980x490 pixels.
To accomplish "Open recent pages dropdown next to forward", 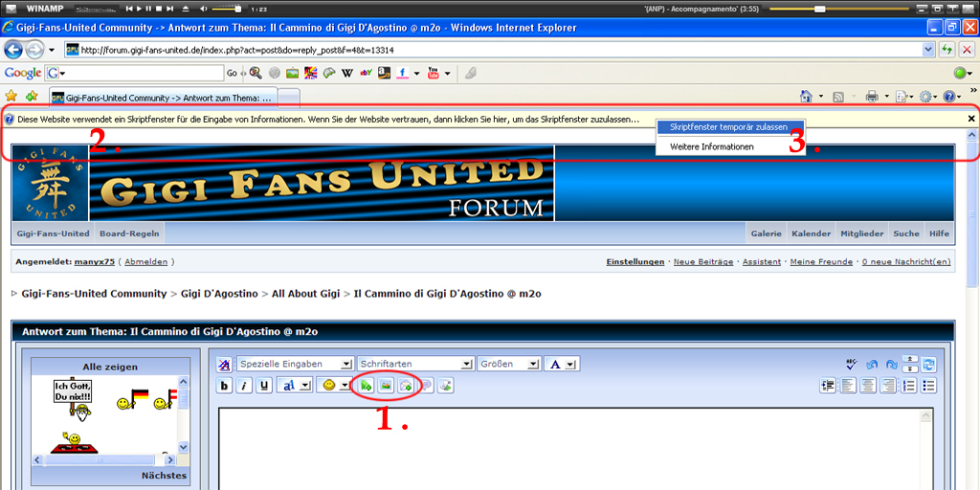I will [x=52, y=50].
